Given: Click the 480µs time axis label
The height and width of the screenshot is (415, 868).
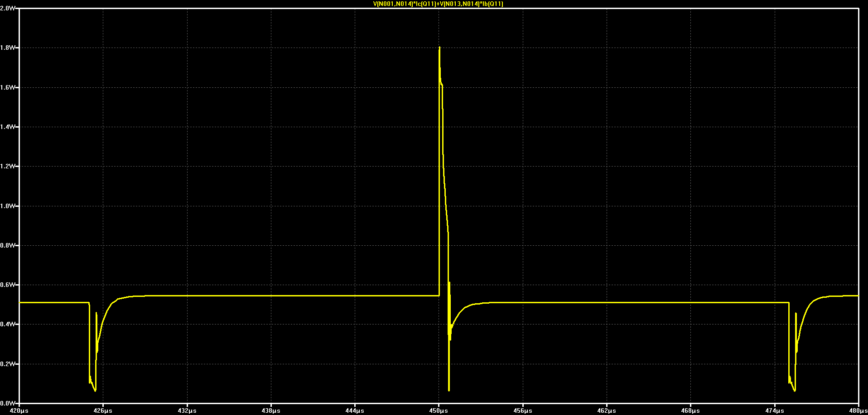Looking at the screenshot, I should click(858, 411).
